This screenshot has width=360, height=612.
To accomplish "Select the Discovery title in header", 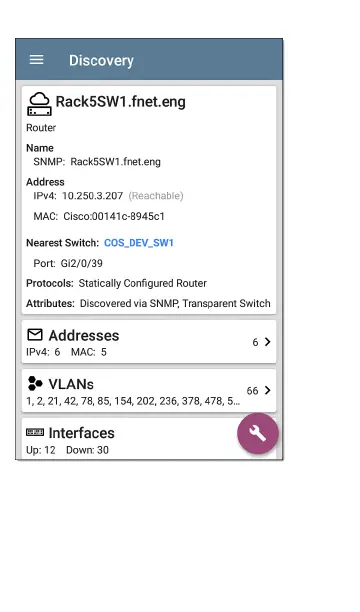I will pyautogui.click(x=101, y=60).
